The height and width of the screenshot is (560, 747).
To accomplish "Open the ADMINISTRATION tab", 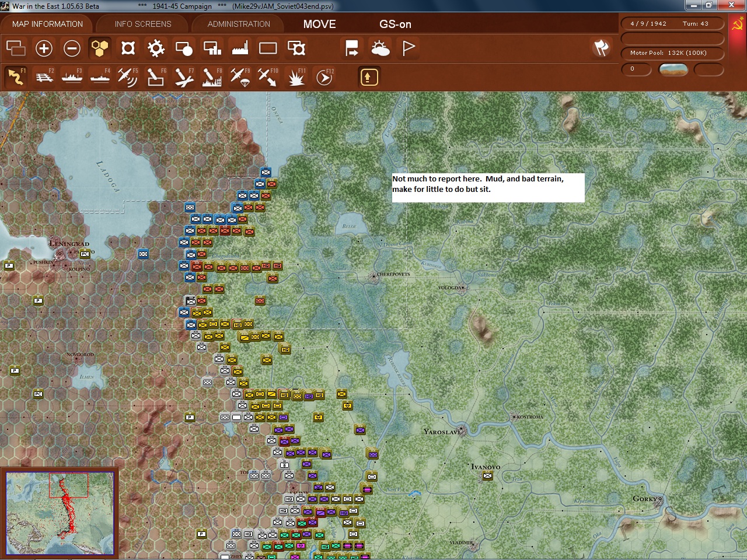I will [239, 24].
